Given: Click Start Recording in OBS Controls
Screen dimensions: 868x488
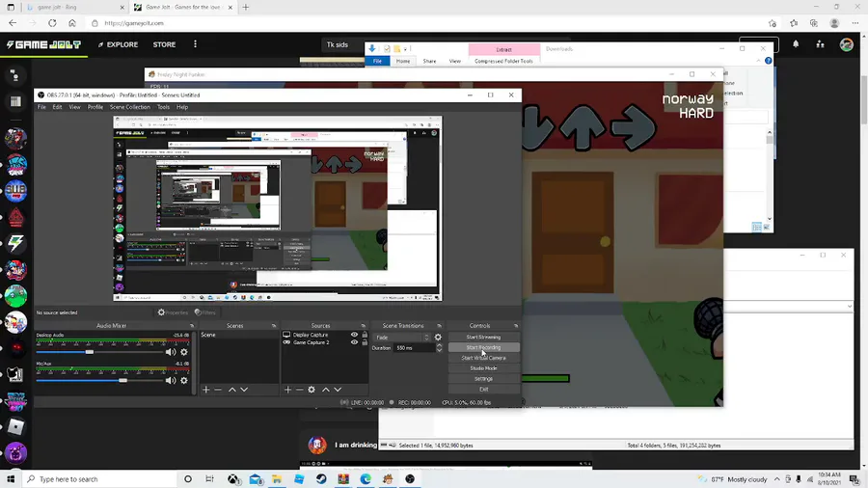Looking at the screenshot, I should pyautogui.click(x=483, y=347).
